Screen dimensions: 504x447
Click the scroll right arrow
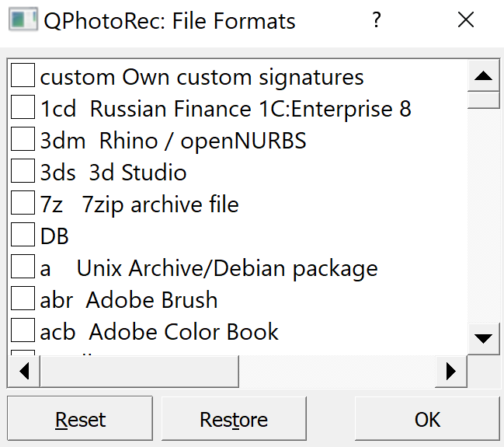coord(450,372)
